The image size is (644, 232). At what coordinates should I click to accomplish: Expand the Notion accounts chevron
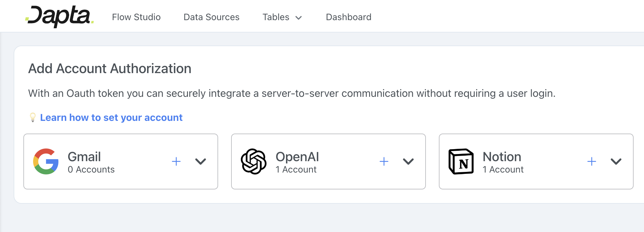click(x=616, y=161)
